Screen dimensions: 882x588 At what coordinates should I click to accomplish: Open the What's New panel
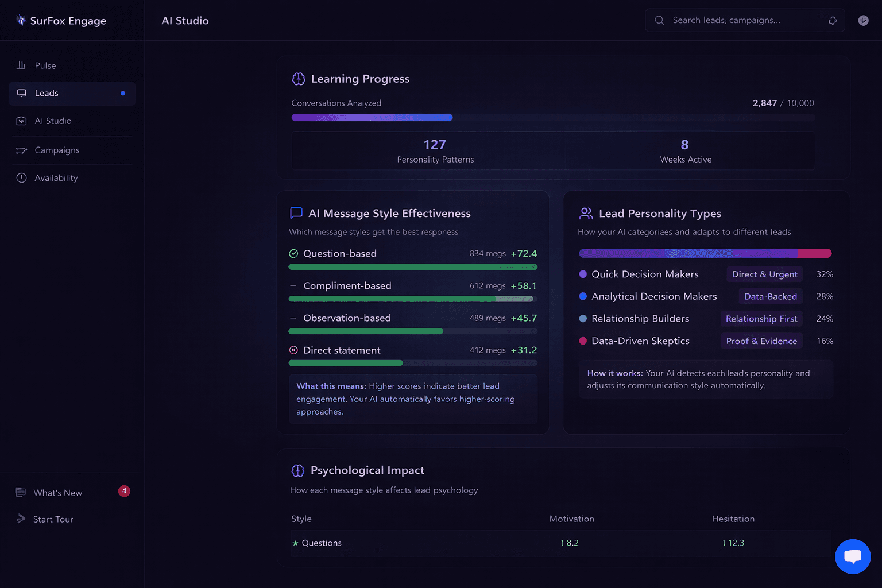58,492
